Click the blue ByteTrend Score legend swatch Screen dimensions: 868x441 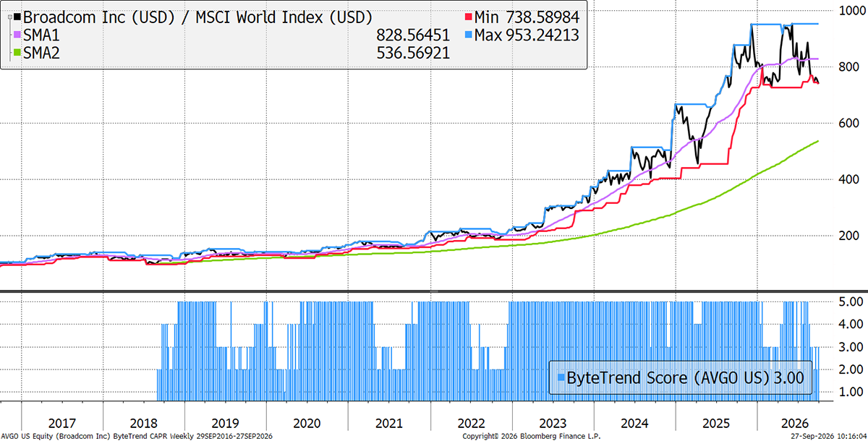click(x=560, y=377)
